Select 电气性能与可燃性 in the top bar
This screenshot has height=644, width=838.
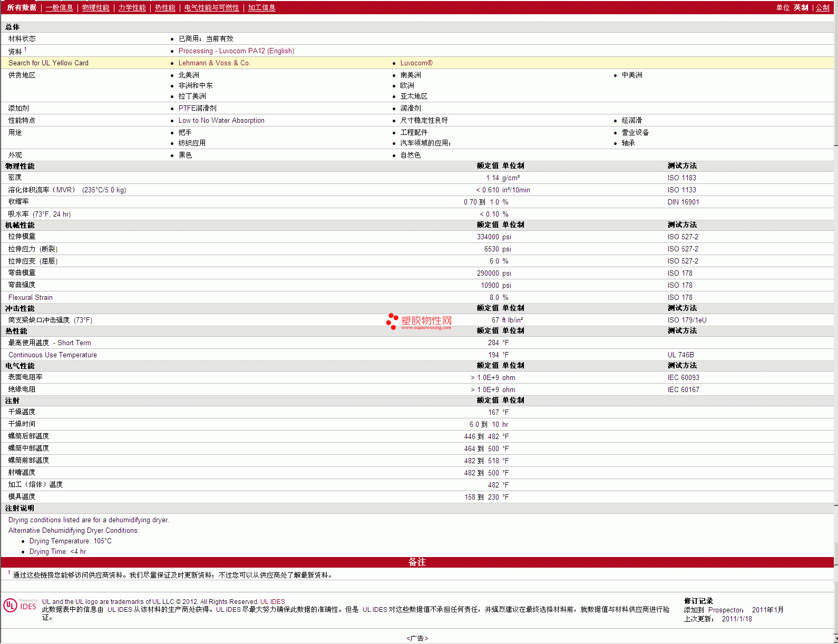click(x=211, y=7)
